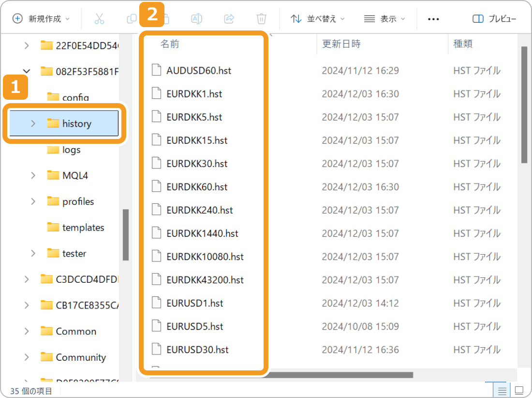Select the history folder in tree

coord(76,123)
